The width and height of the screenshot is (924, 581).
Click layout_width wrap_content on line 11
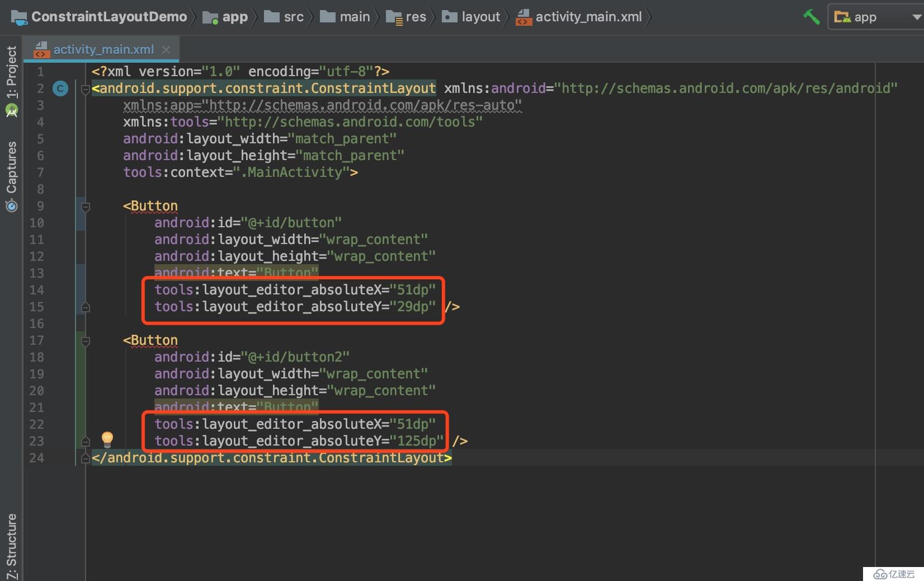coord(291,240)
